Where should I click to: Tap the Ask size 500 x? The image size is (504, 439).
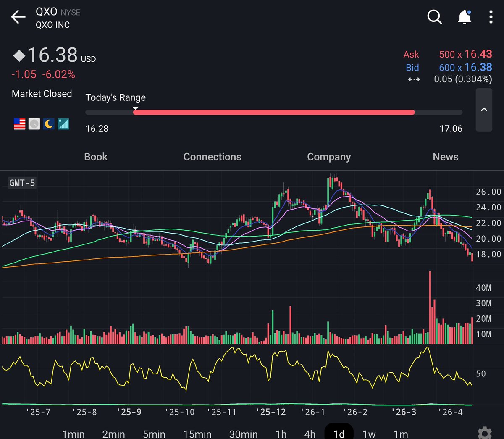click(450, 55)
